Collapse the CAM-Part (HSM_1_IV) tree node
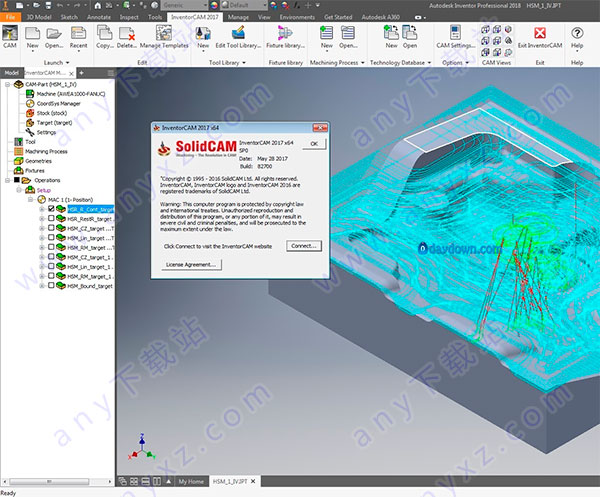The height and width of the screenshot is (497, 600). pyautogui.click(x=7, y=84)
